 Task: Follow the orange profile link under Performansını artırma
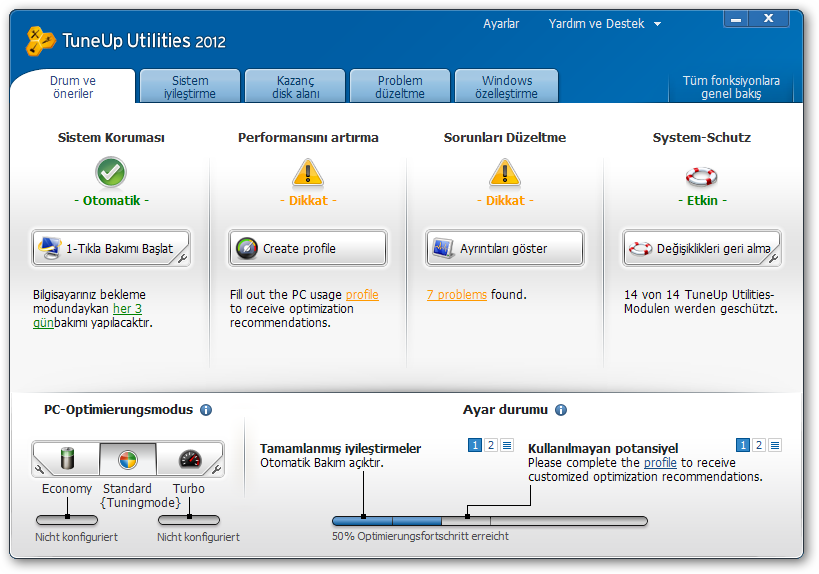(362, 295)
